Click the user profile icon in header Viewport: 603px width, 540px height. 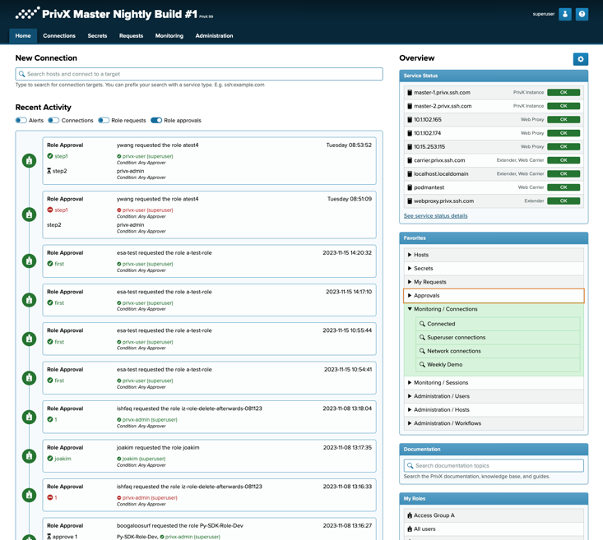[565, 14]
